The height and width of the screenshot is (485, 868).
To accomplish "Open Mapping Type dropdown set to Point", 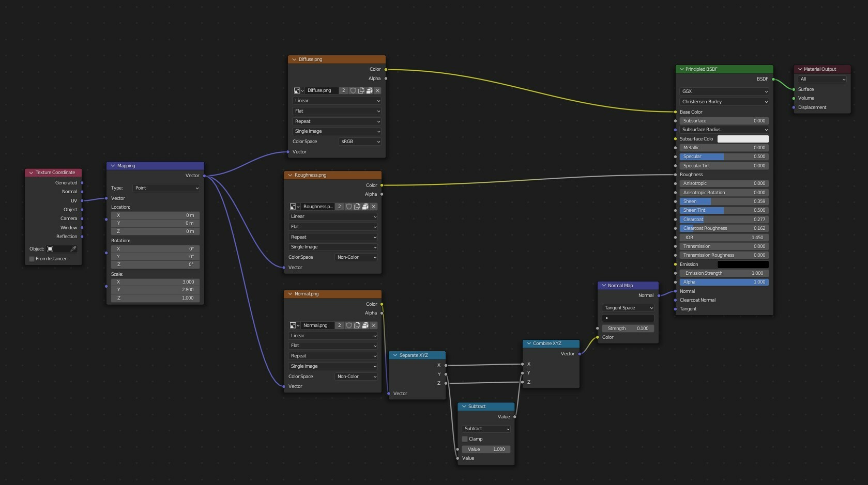I will [x=166, y=188].
